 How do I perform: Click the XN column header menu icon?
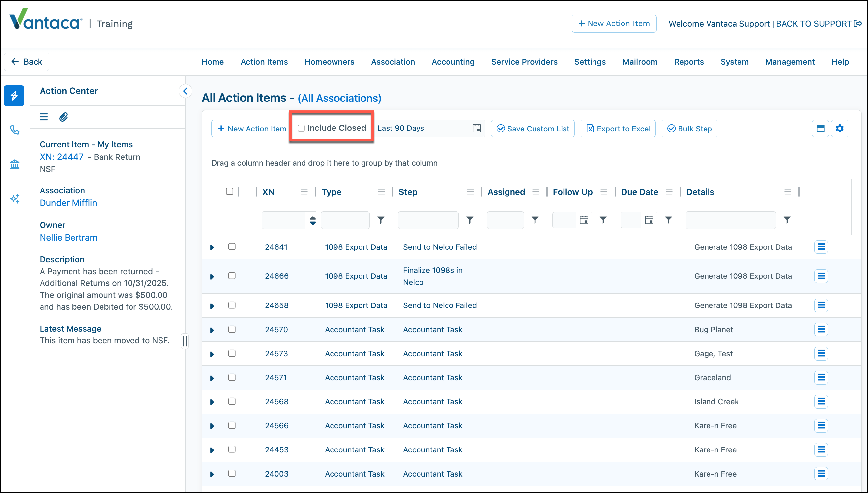[x=304, y=192]
